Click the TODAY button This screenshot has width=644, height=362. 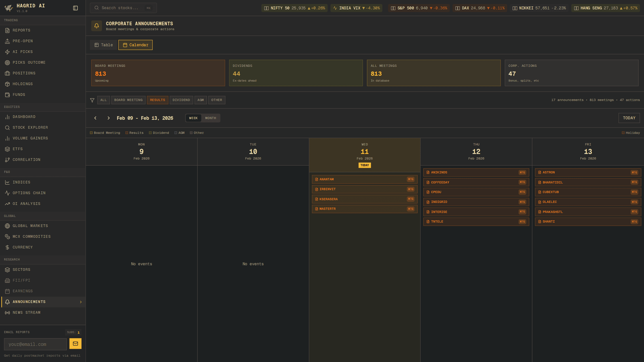point(629,118)
